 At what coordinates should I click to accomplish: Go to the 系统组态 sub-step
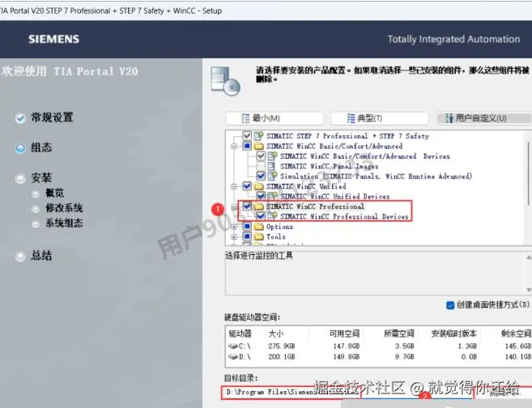point(57,223)
